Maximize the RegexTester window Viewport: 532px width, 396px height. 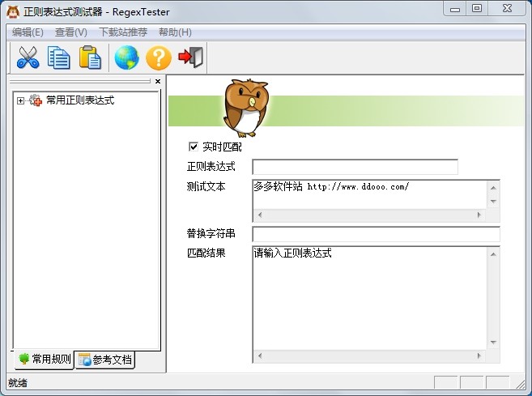[477, 8]
